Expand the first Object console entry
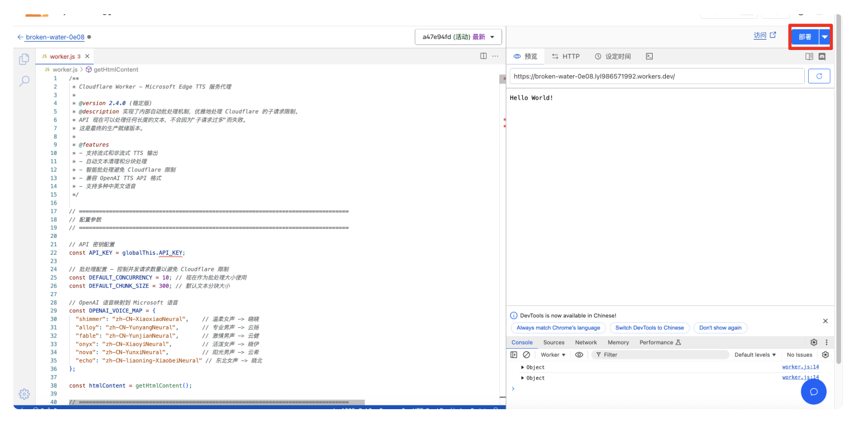 [x=522, y=367]
